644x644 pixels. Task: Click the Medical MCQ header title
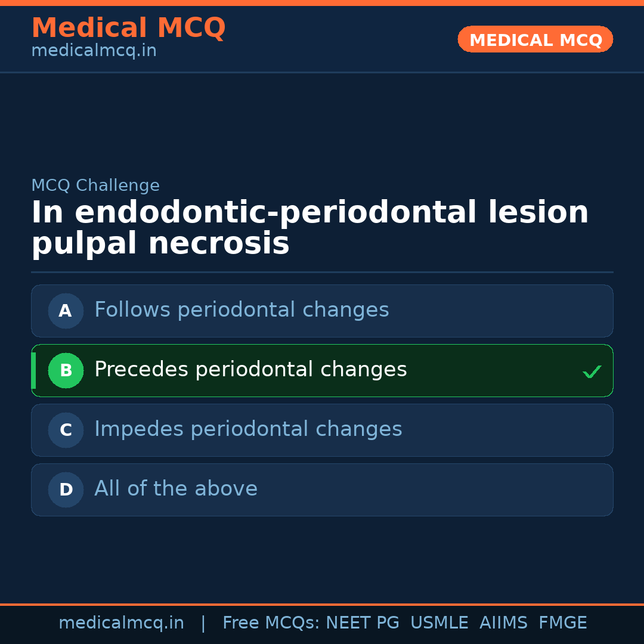click(x=128, y=28)
